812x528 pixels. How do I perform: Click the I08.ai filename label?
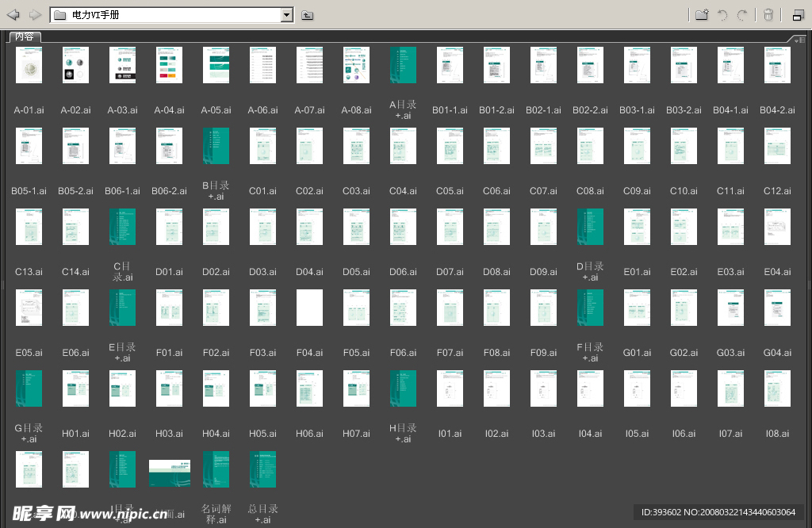(777, 434)
